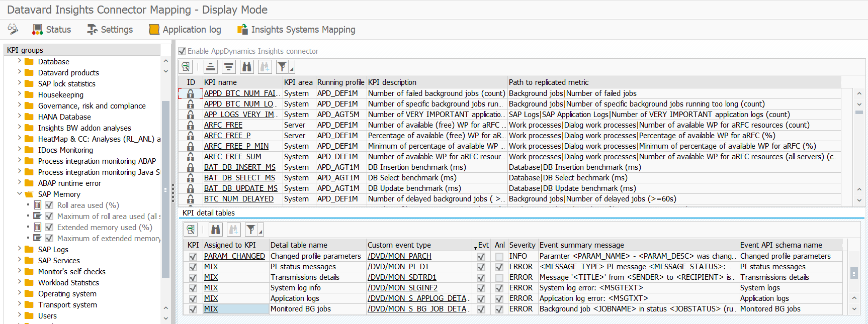The width and height of the screenshot is (868, 324).
Task: Open the Application log
Action: (x=185, y=30)
